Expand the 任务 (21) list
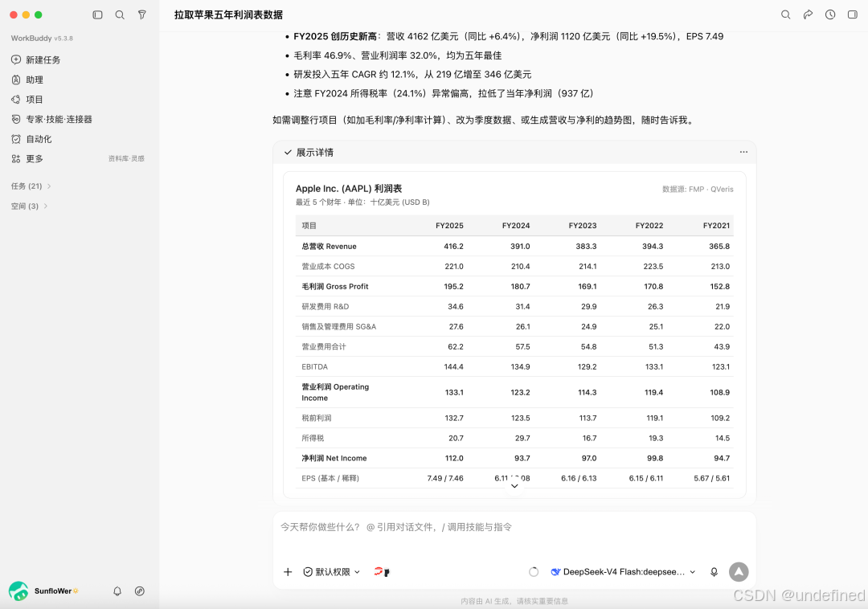 31,186
